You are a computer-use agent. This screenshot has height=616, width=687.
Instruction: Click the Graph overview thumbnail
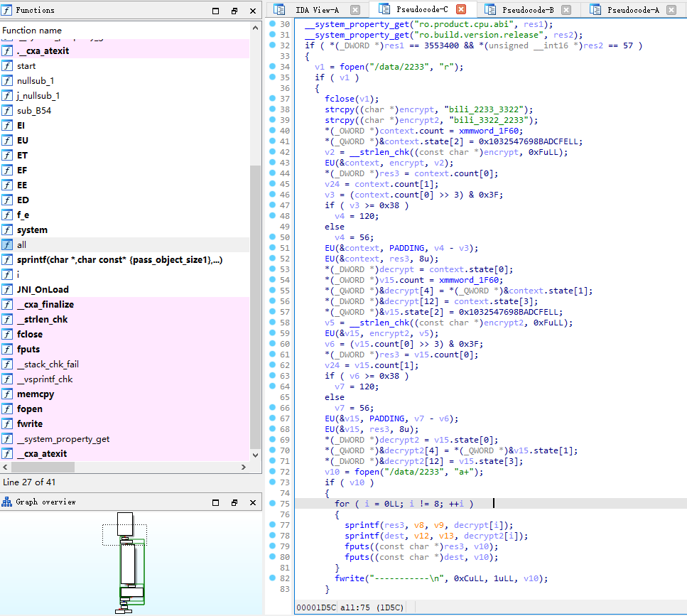[126, 561]
